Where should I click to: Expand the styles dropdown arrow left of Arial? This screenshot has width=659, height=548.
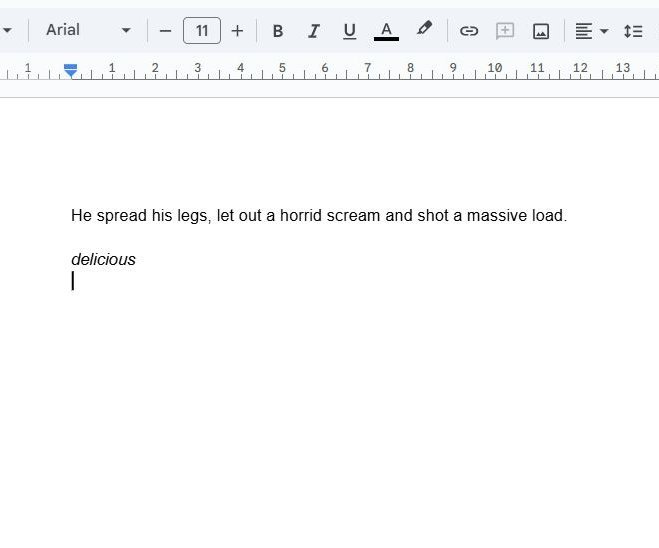tap(7, 30)
